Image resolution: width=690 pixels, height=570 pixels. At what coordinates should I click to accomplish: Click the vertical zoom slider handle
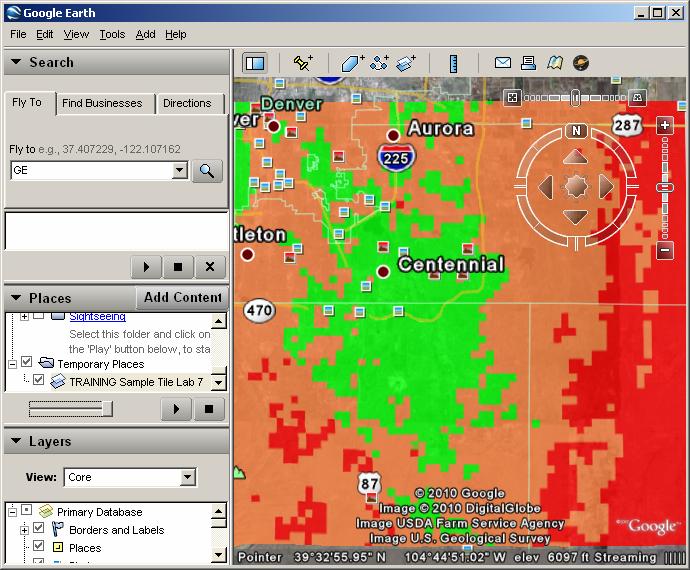tap(665, 188)
